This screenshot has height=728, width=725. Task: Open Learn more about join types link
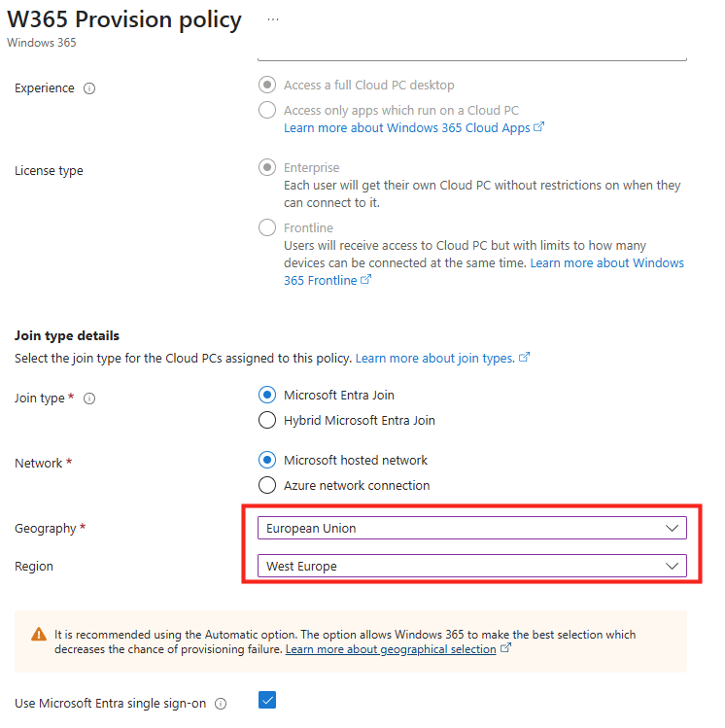pyautogui.click(x=434, y=359)
